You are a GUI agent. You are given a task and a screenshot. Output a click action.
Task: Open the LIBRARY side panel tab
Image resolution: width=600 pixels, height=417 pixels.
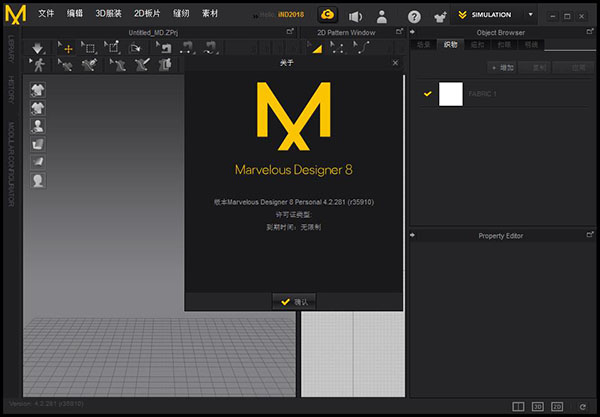click(11, 49)
